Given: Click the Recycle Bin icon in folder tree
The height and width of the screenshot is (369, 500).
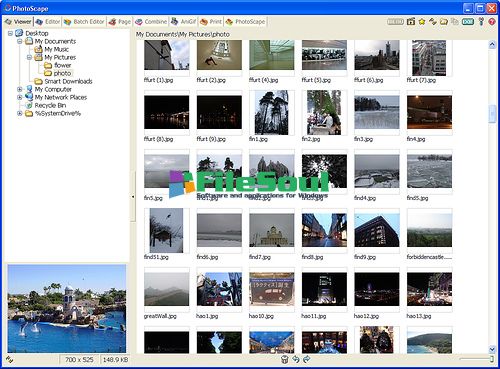Looking at the screenshot, I should pos(29,105).
